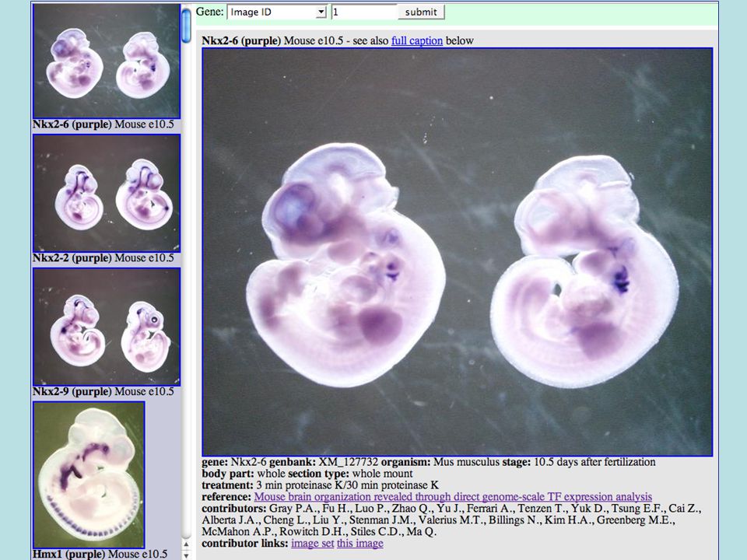Click the Nkx2-2 (purple) caption text
Screen dimensions: 747x560
click(x=72, y=258)
